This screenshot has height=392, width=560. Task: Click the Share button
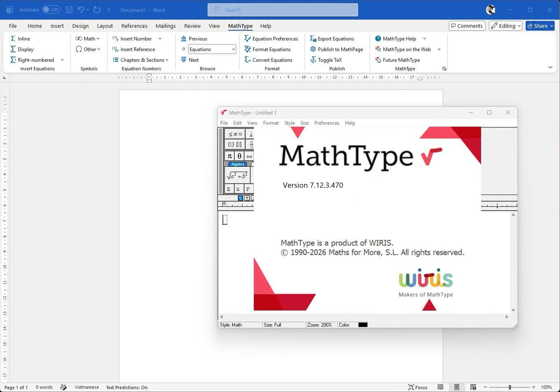coord(540,26)
